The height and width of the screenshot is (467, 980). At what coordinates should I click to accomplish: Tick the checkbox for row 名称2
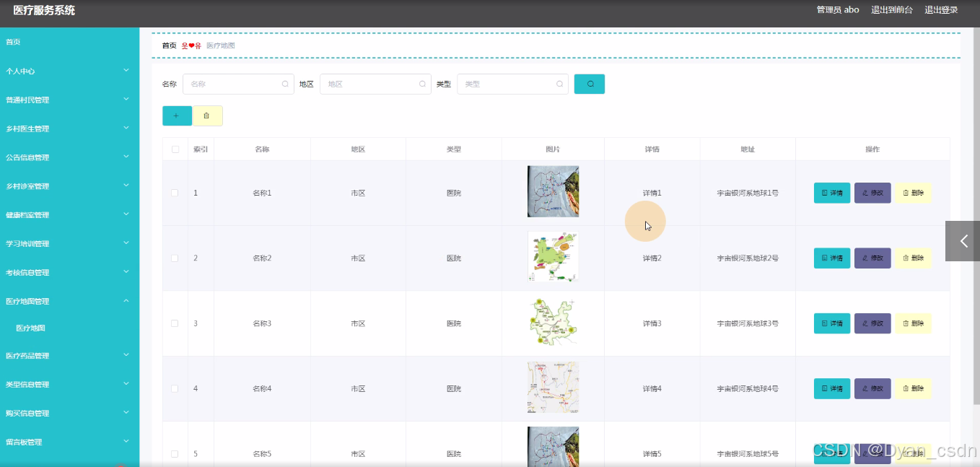click(175, 258)
